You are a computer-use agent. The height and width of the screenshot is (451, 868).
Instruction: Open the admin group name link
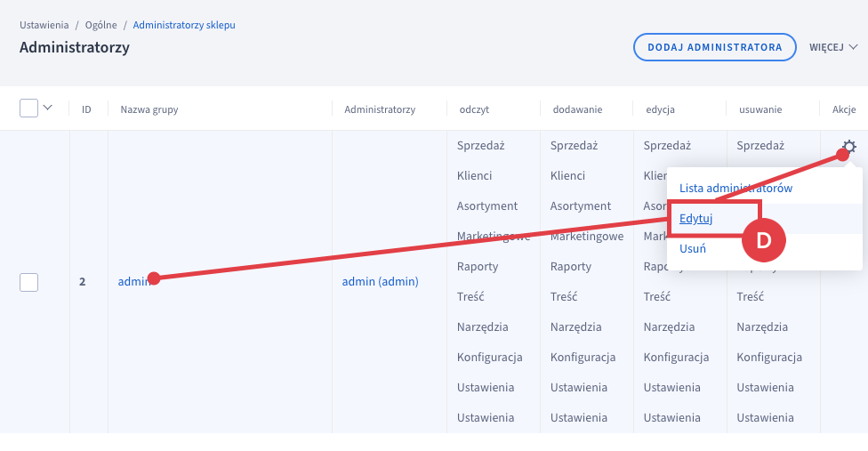pyautogui.click(x=134, y=282)
